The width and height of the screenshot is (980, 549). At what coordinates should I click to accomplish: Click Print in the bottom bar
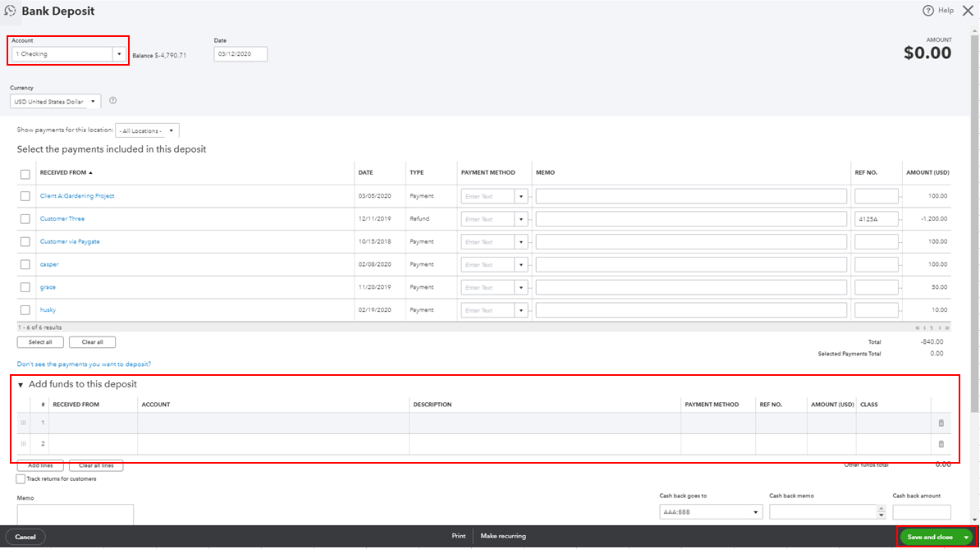459,536
